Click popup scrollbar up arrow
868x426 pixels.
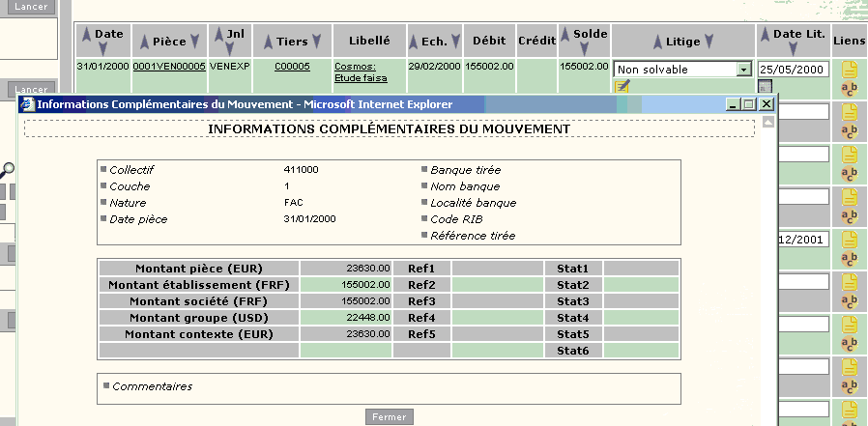tap(768, 123)
